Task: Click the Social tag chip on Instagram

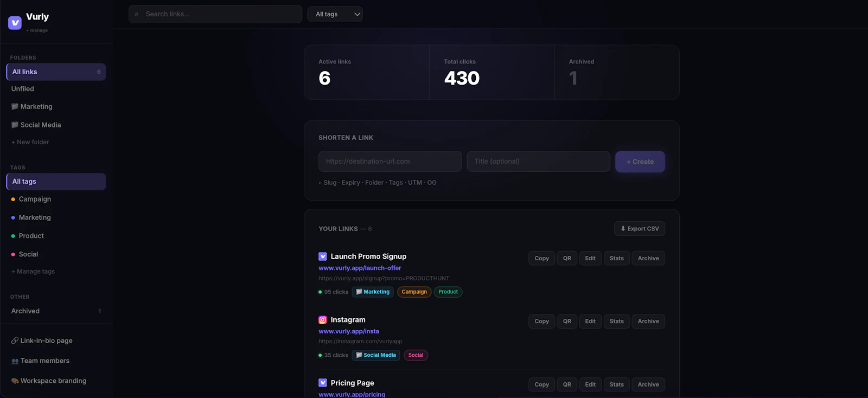Action: 416,355
